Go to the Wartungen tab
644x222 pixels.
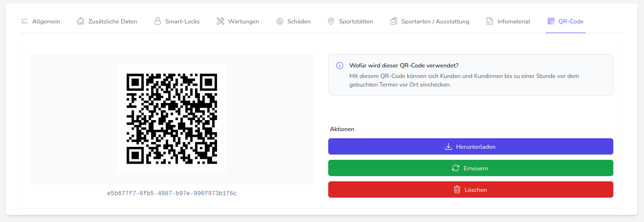click(243, 22)
